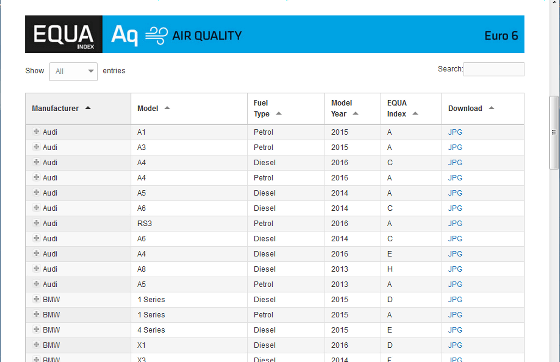This screenshot has width=560, height=362.
Task: Expand the Audi A4 Diesel 2016 row
Action: click(x=36, y=162)
